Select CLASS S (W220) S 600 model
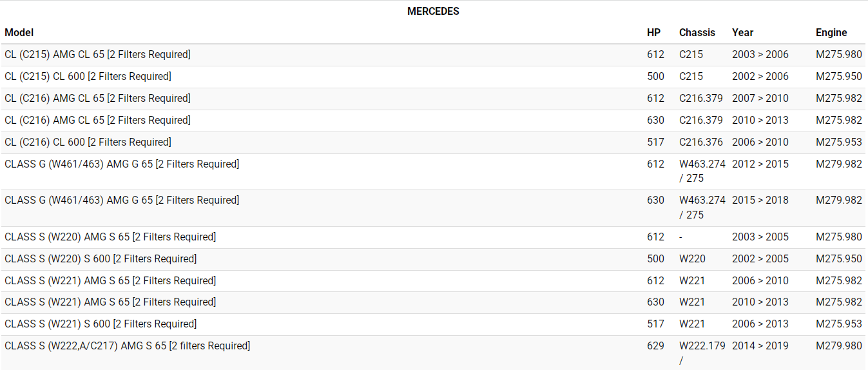 [x=101, y=259]
